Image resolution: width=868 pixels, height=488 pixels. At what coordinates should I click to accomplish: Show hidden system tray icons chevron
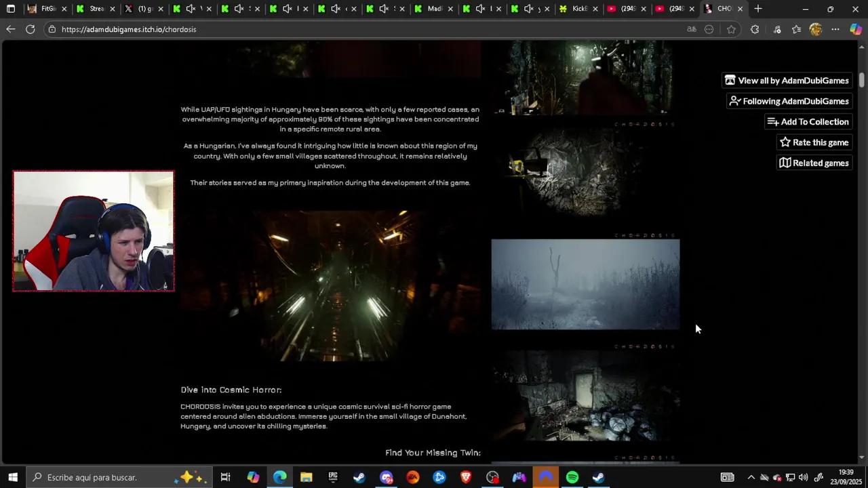pyautogui.click(x=751, y=477)
